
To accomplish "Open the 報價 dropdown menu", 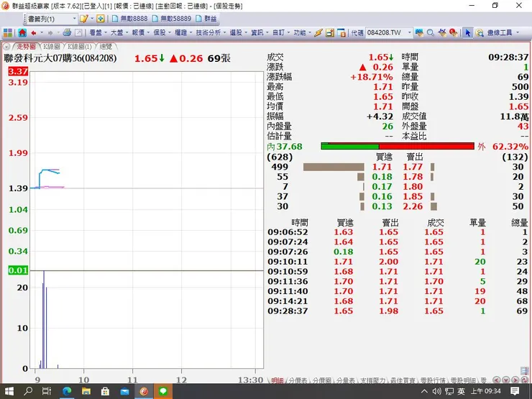I will point(140,32).
